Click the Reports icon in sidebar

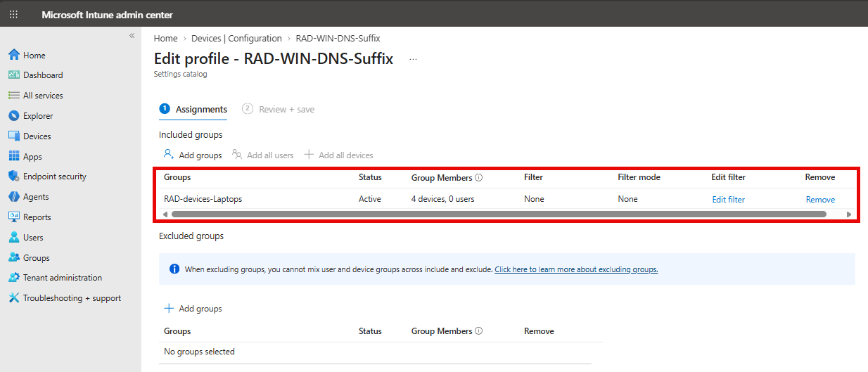coord(13,217)
